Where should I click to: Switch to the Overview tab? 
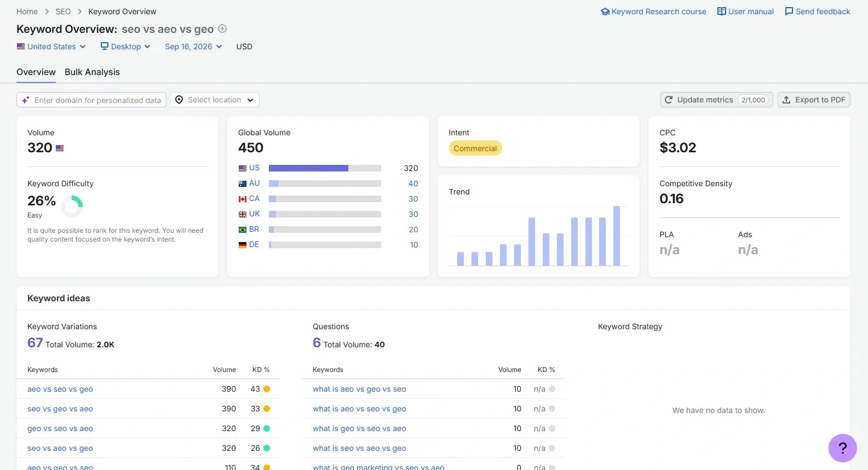click(36, 72)
